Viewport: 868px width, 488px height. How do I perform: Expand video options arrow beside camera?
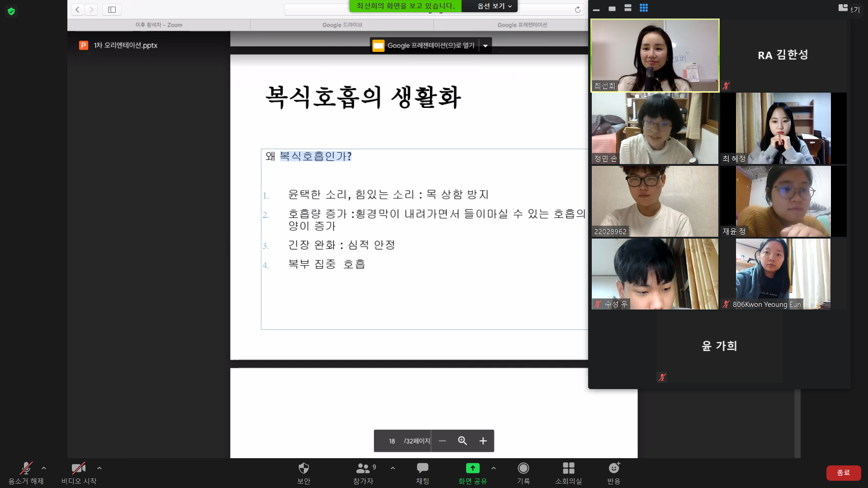click(x=99, y=468)
